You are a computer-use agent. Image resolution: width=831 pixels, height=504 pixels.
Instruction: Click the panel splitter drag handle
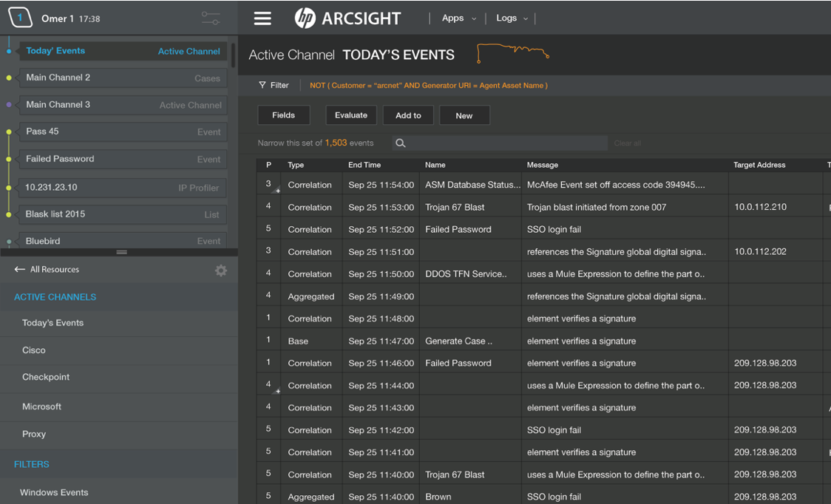[121, 252]
